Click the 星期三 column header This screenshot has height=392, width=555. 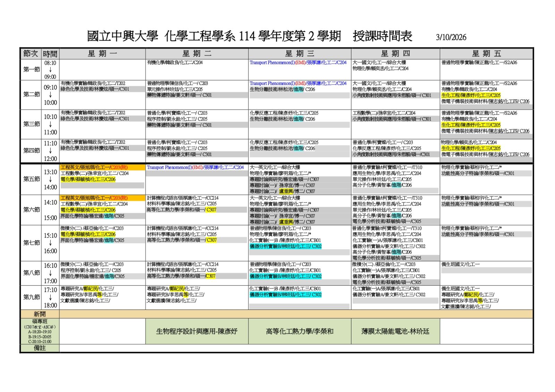tap(300, 54)
